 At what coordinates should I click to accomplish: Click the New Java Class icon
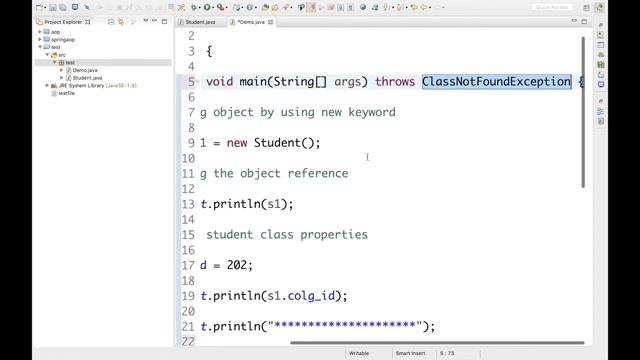coord(249,7)
